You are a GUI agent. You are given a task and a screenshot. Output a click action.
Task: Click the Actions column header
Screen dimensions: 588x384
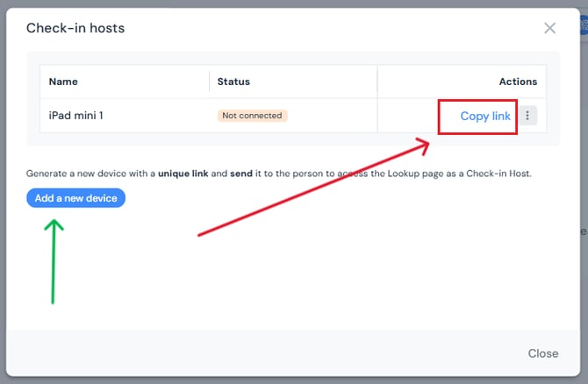[518, 82]
